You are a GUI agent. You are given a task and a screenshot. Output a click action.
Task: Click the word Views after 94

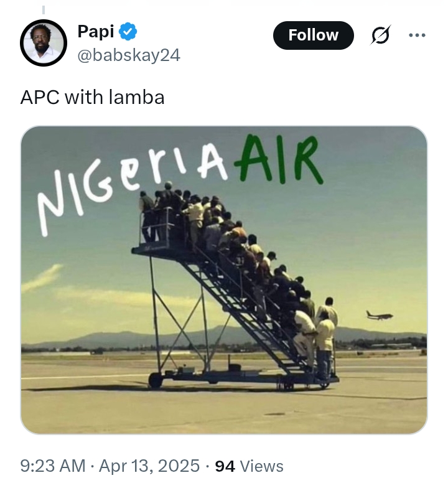[263, 466]
